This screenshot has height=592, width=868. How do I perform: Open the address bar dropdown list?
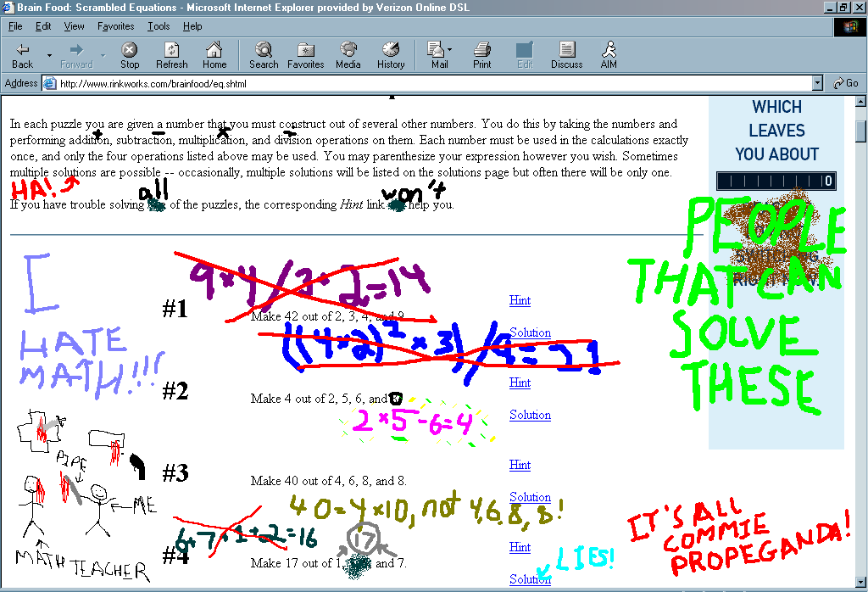pos(816,82)
